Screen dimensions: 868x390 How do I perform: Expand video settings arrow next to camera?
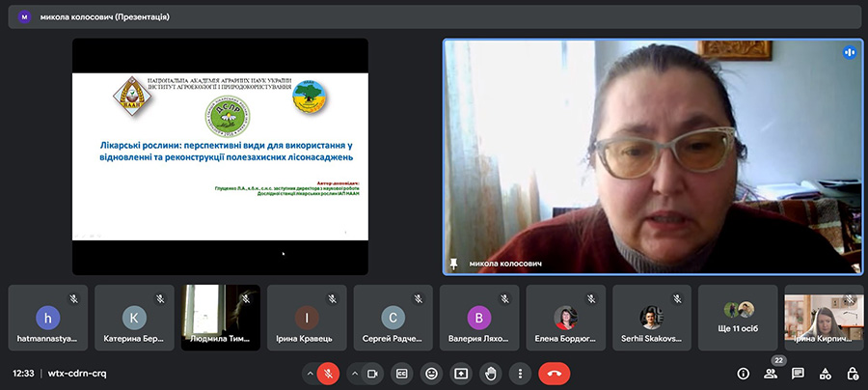click(355, 374)
